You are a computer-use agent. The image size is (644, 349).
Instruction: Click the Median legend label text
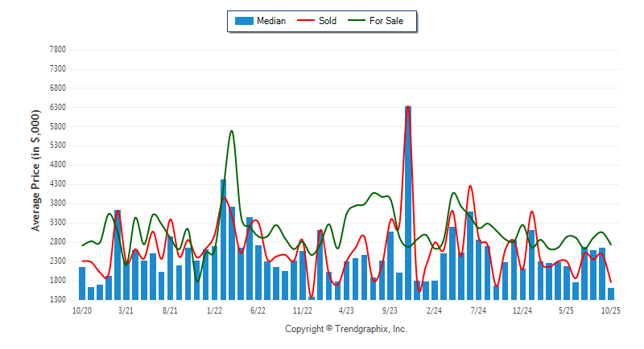click(271, 21)
